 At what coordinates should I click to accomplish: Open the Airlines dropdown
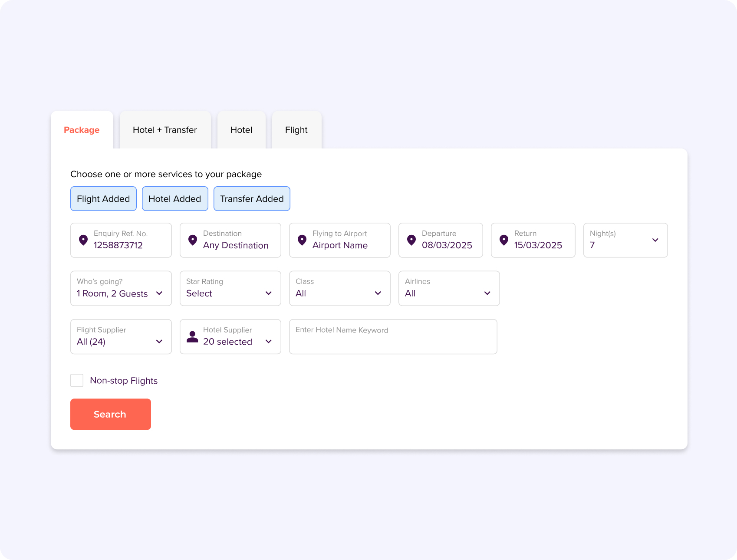click(449, 289)
